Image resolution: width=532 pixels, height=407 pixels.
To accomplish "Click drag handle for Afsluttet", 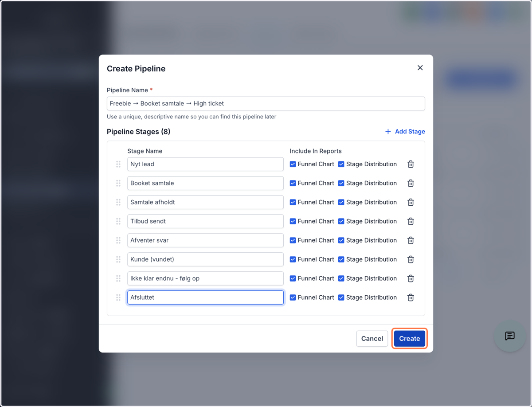I will [118, 297].
